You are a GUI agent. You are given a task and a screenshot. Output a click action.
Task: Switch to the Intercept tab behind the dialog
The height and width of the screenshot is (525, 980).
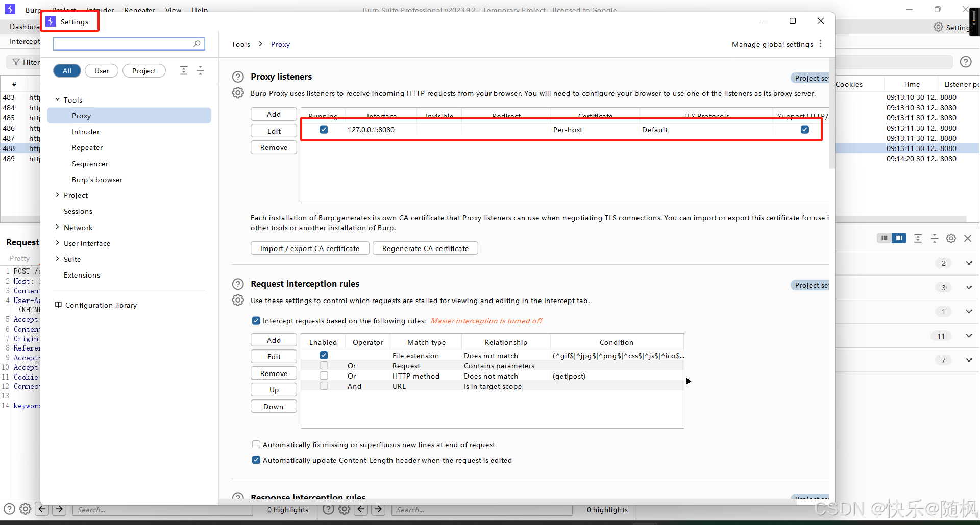click(x=24, y=41)
